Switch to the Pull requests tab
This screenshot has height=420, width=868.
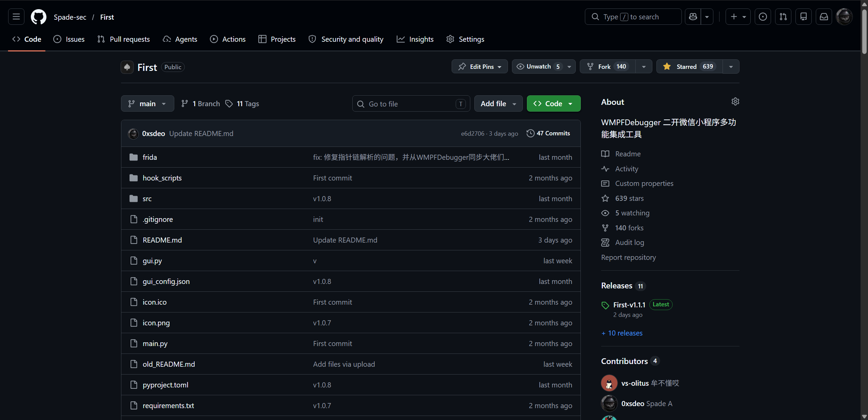(123, 39)
